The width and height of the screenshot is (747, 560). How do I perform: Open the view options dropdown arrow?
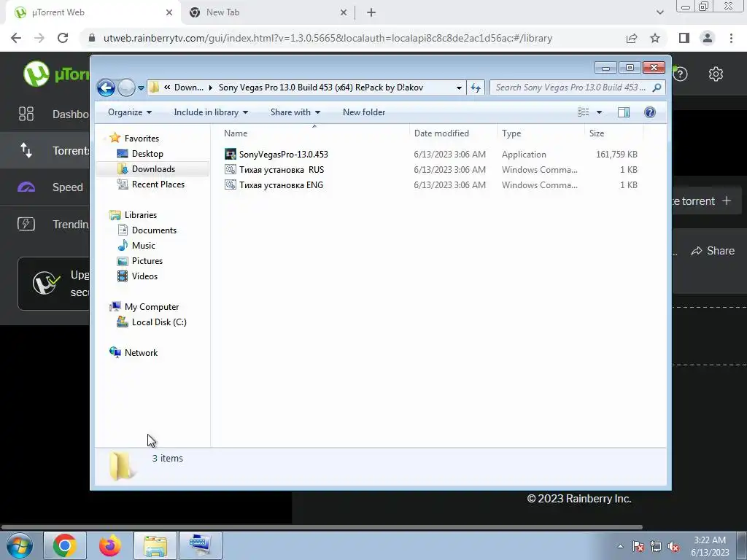tap(600, 112)
